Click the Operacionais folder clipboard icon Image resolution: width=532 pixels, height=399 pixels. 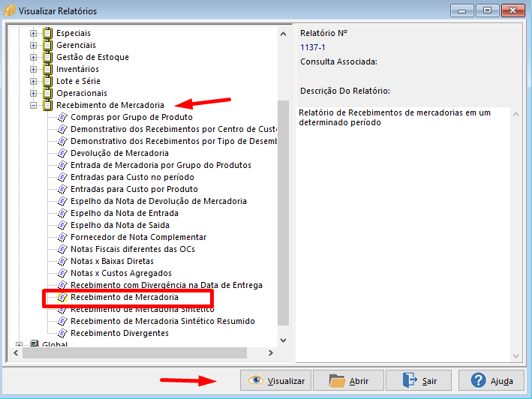pyautogui.click(x=47, y=93)
